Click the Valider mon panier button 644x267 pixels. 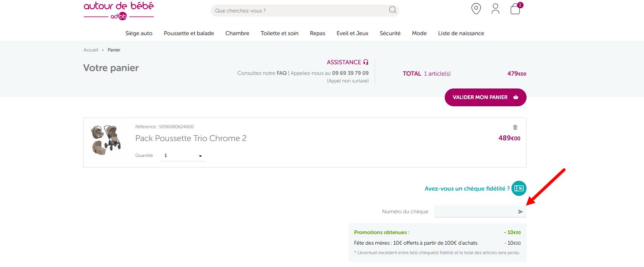coord(486,97)
